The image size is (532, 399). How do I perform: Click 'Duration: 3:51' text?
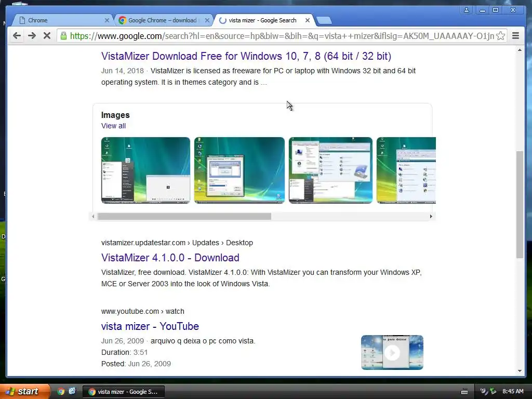pos(125,353)
